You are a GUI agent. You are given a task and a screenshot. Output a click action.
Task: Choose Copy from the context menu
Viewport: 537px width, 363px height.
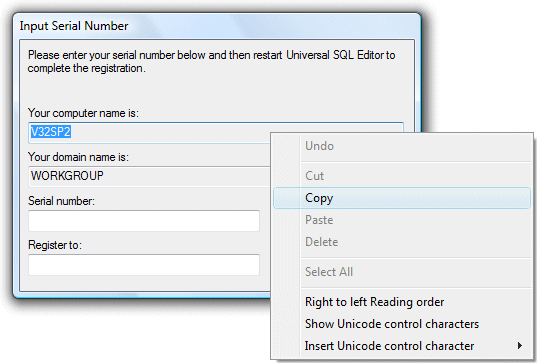coord(402,198)
